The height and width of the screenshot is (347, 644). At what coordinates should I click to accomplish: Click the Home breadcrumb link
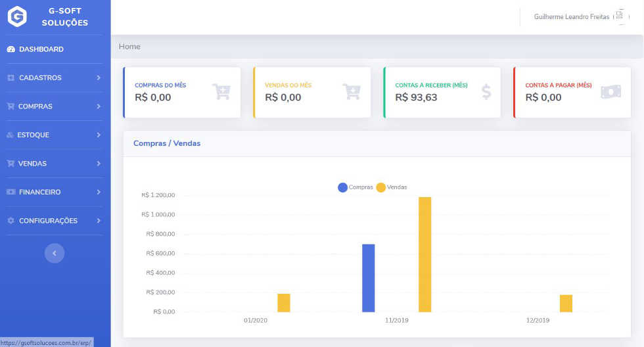click(x=129, y=47)
